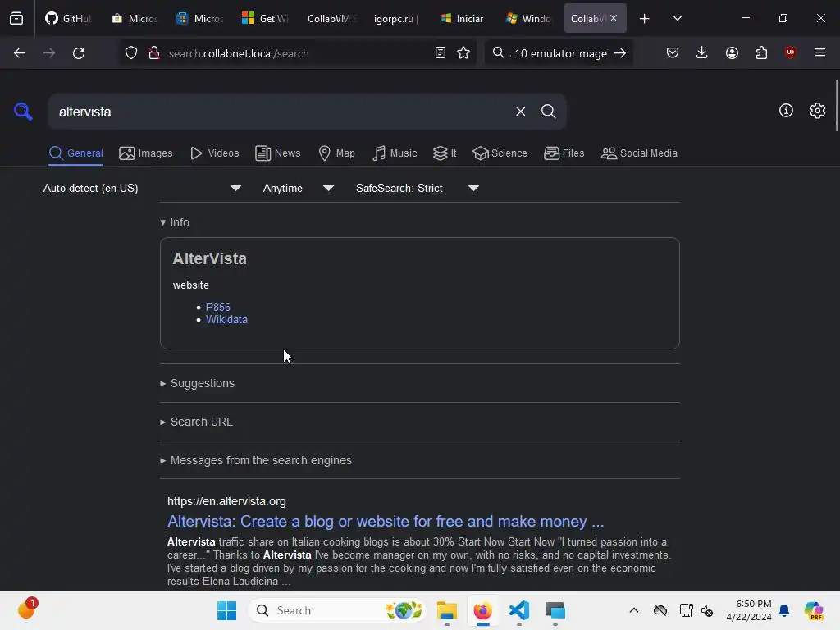Show hidden system tray icons

click(x=634, y=610)
